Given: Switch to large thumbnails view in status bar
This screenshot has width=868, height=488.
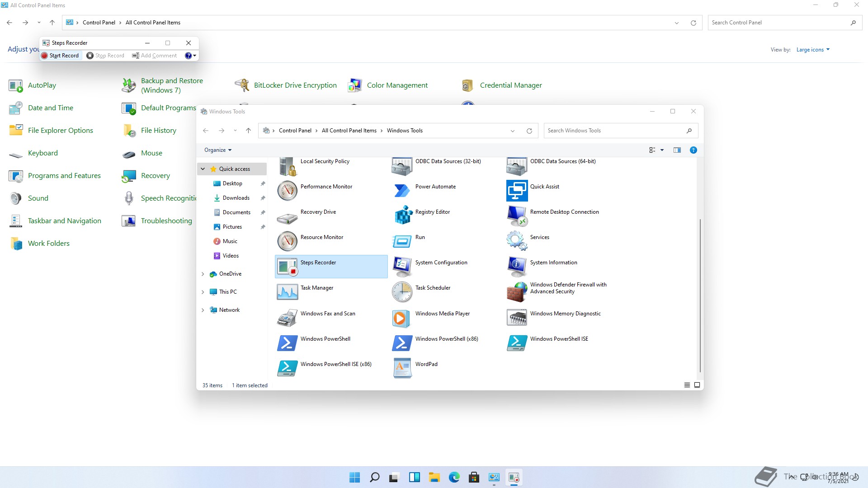Looking at the screenshot, I should (697, 385).
